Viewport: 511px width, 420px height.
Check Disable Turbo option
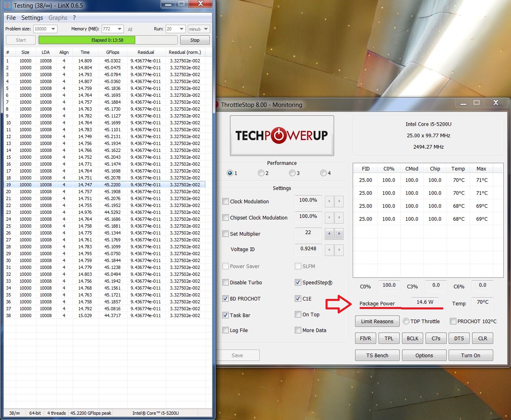226,282
